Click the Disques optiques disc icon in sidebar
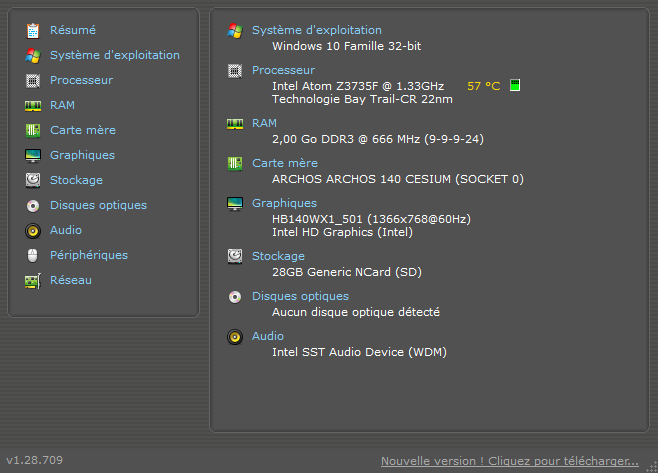 [x=33, y=206]
